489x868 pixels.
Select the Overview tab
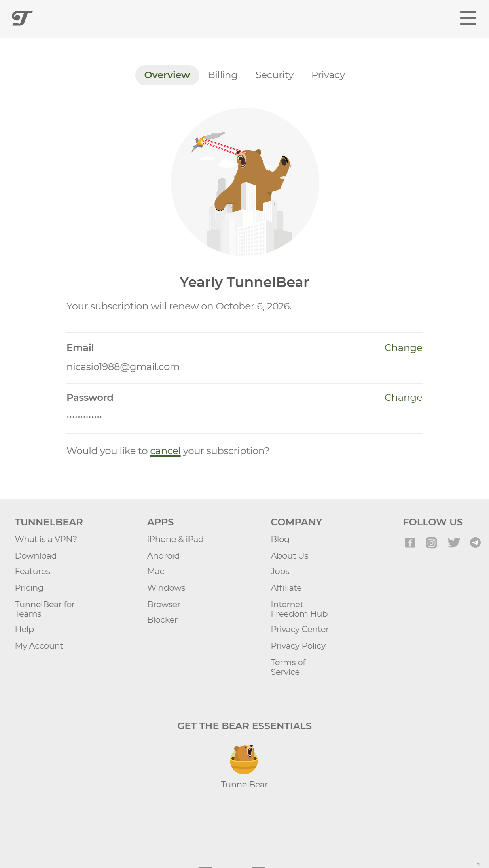tap(167, 75)
